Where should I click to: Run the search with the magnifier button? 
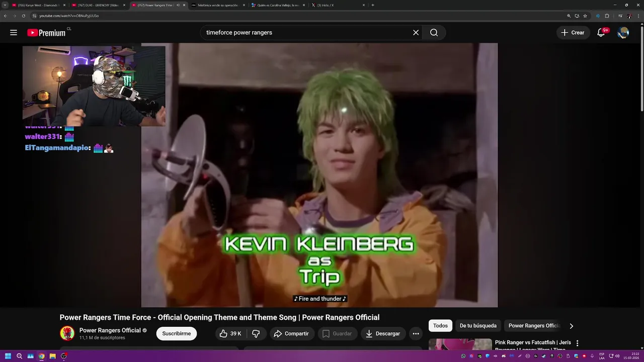pyautogui.click(x=434, y=33)
